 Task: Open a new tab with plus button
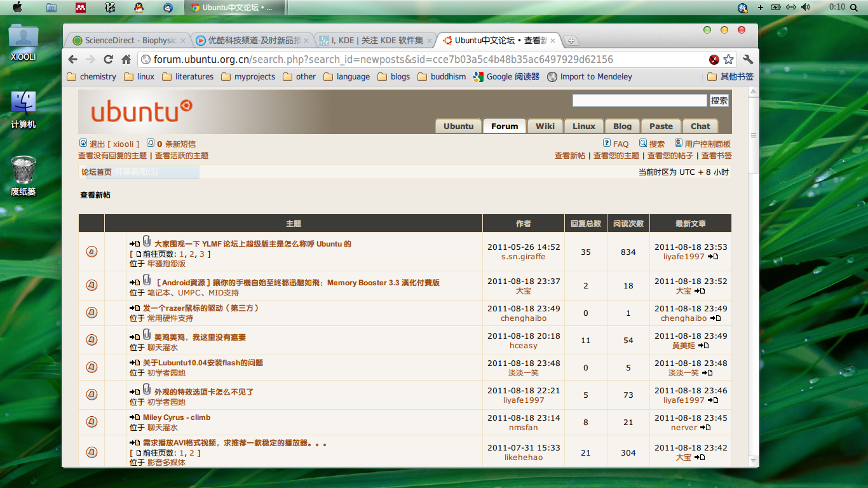click(571, 41)
